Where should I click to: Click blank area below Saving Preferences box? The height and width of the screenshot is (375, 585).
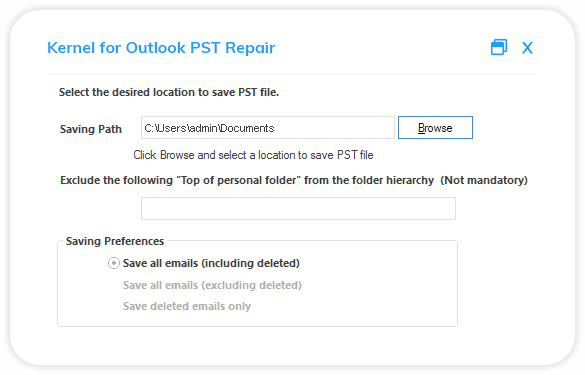click(x=257, y=345)
